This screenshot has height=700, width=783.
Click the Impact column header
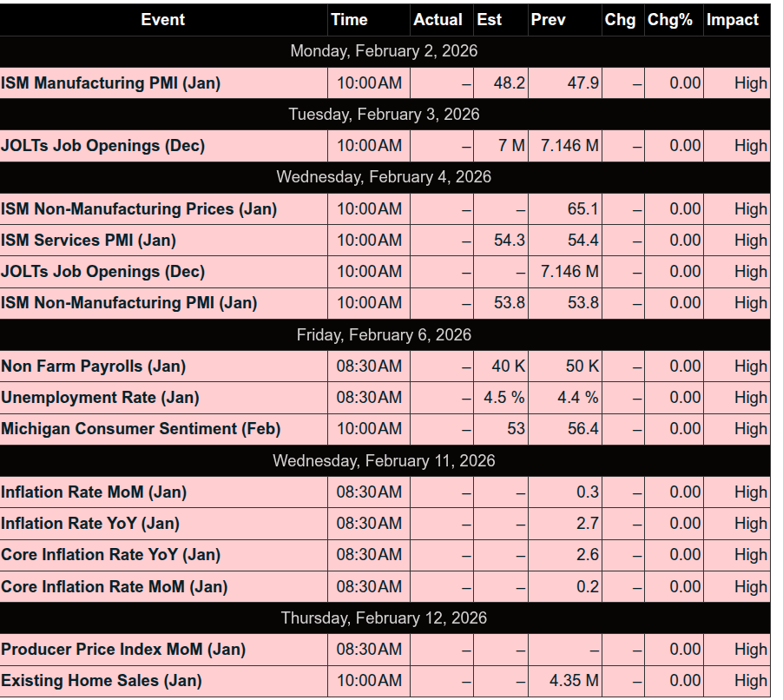click(x=732, y=19)
